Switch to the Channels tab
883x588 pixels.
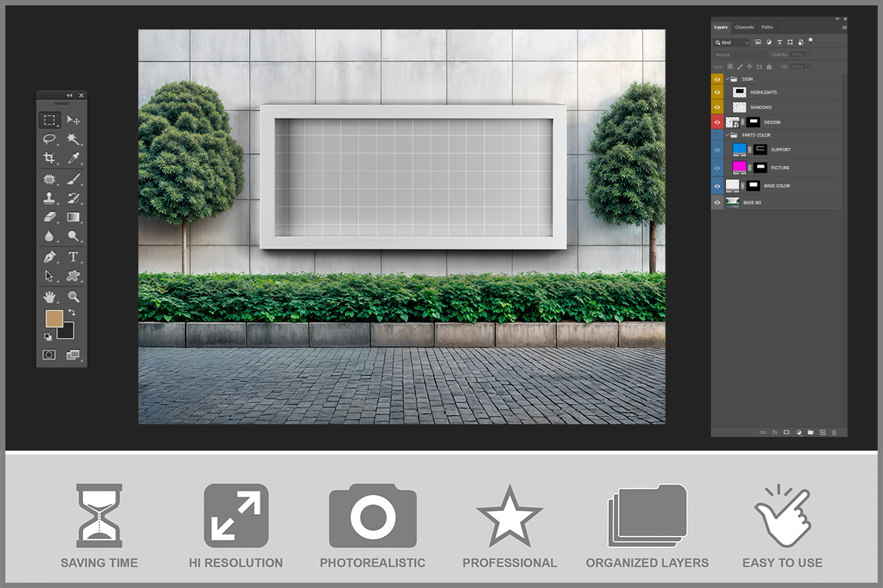click(x=744, y=27)
